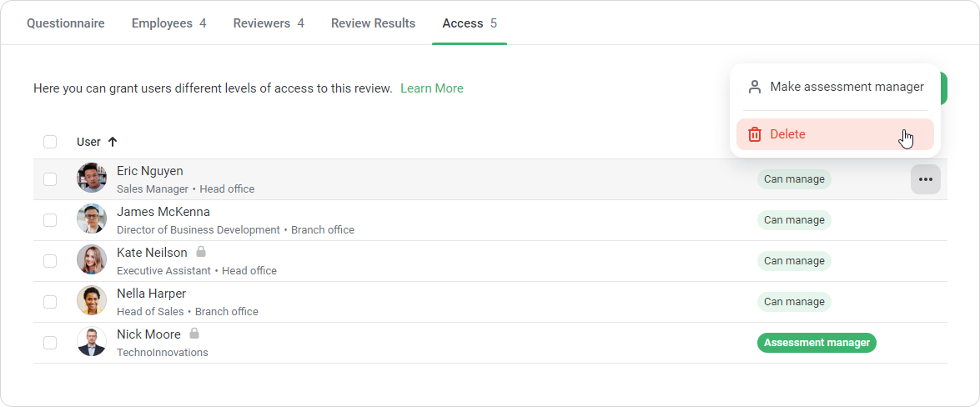Click Assessment manager badge for Nick Moore
This screenshot has height=407, width=980.
[x=817, y=343]
